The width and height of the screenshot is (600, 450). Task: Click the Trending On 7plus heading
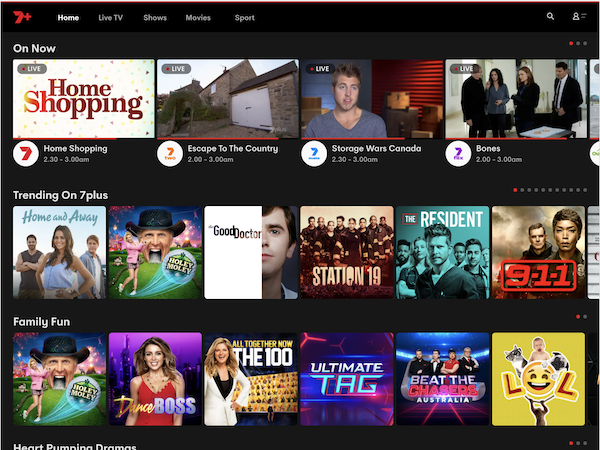60,195
